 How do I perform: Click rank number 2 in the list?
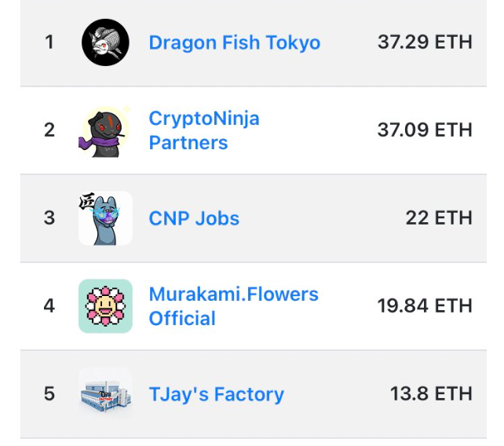[x=49, y=130]
